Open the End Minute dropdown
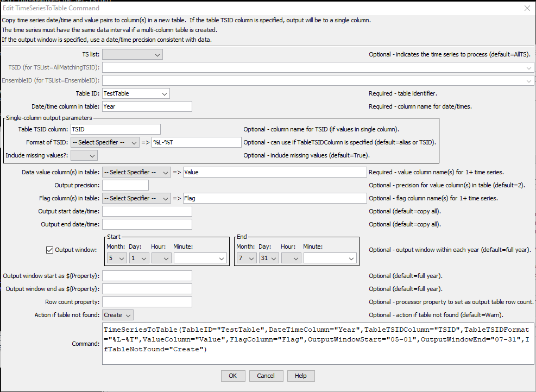 (x=330, y=258)
